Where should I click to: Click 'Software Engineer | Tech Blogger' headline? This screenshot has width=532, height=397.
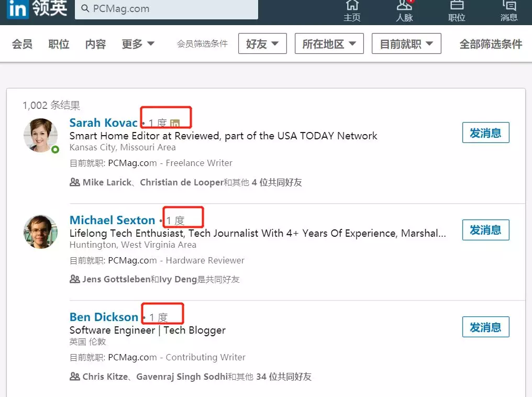[x=148, y=330]
